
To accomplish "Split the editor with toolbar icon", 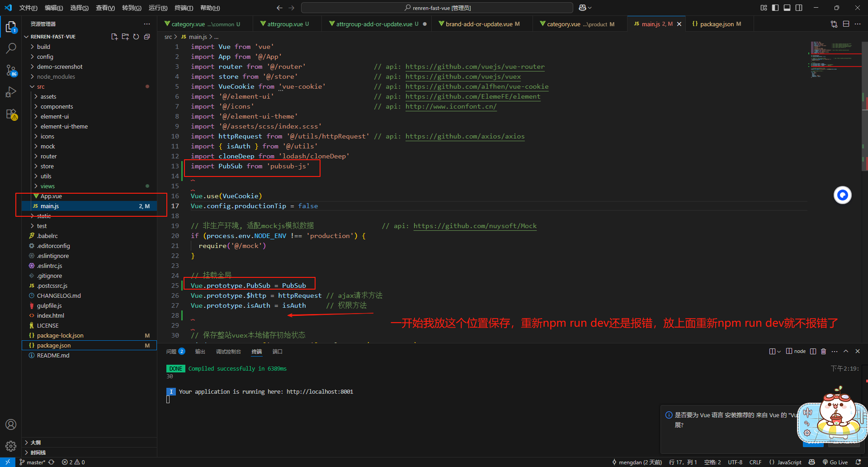I will pyautogui.click(x=846, y=24).
